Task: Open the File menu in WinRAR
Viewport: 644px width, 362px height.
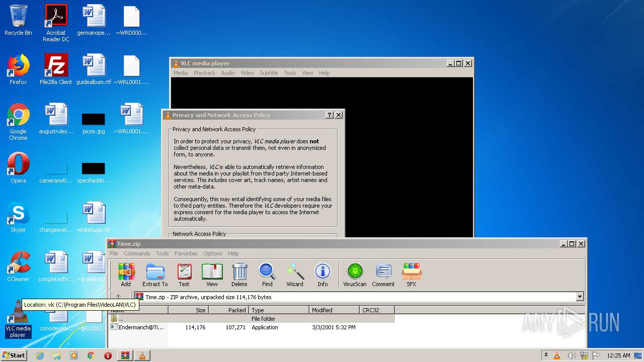Action: click(114, 253)
